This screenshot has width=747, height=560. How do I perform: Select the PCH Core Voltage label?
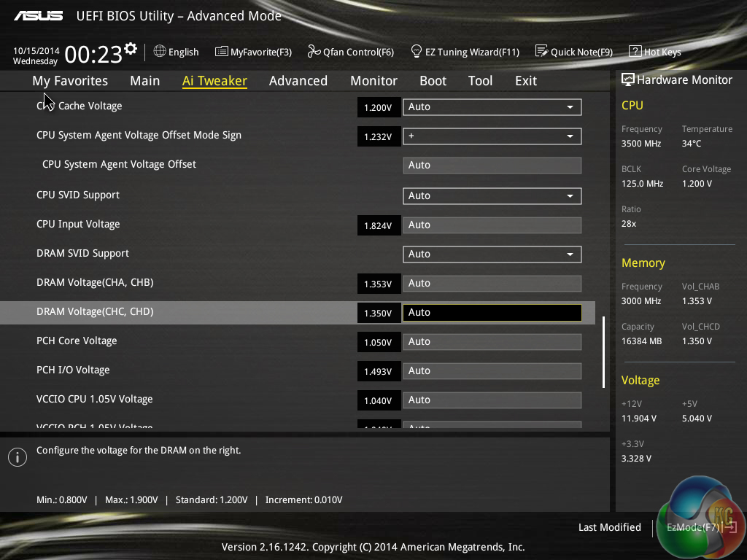pos(77,341)
